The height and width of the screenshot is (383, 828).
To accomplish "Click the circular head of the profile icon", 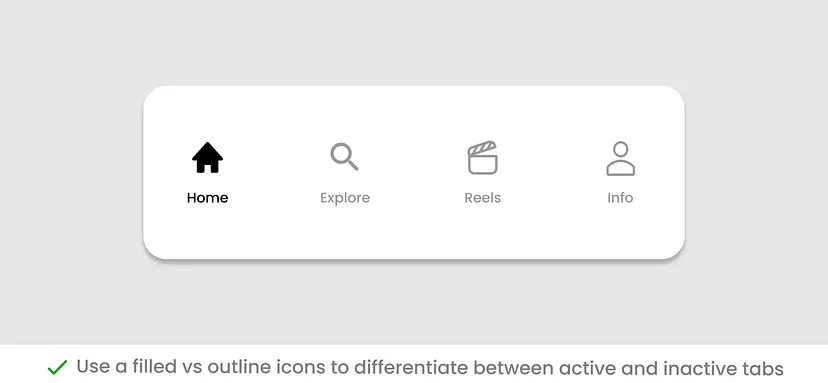I will click(x=621, y=149).
